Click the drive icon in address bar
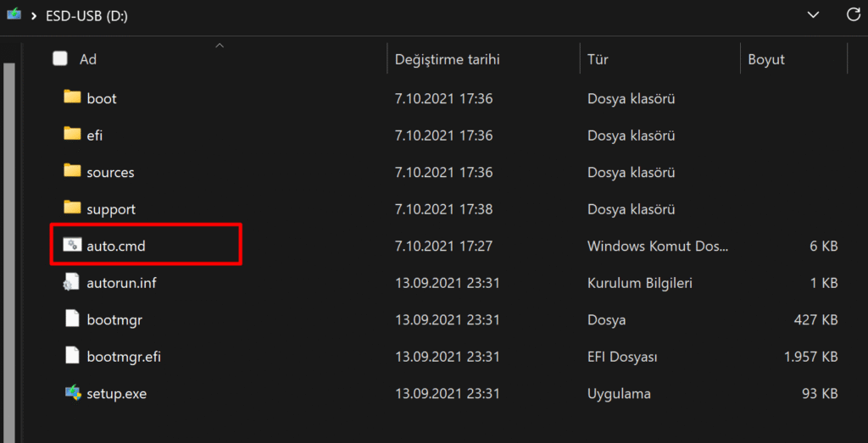Image resolution: width=868 pixels, height=443 pixels. tap(13, 14)
